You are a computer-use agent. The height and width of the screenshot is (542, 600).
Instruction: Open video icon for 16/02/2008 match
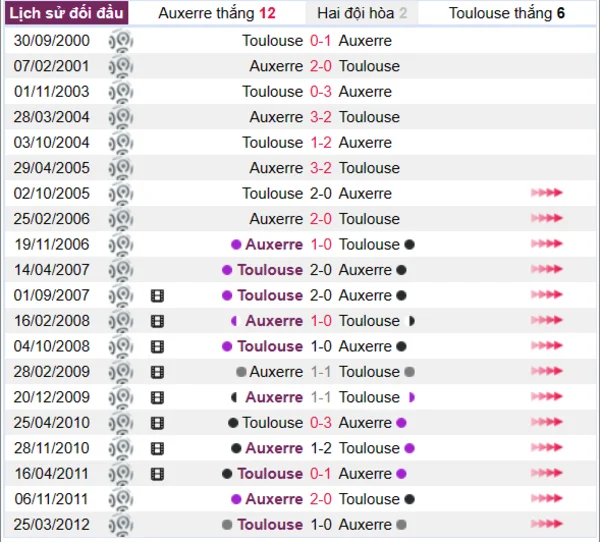coord(157,321)
